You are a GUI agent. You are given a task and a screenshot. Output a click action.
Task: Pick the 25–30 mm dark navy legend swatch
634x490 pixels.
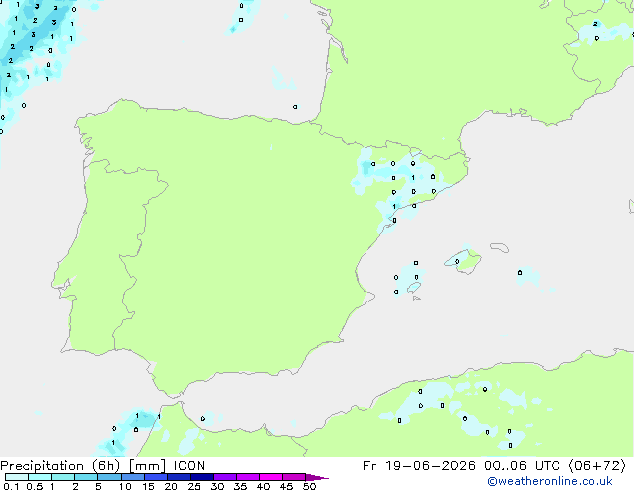202,477
